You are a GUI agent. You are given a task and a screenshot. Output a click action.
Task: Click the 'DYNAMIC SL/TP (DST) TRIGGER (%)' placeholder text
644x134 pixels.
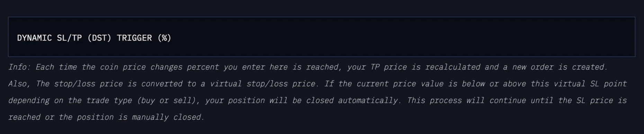coord(94,38)
